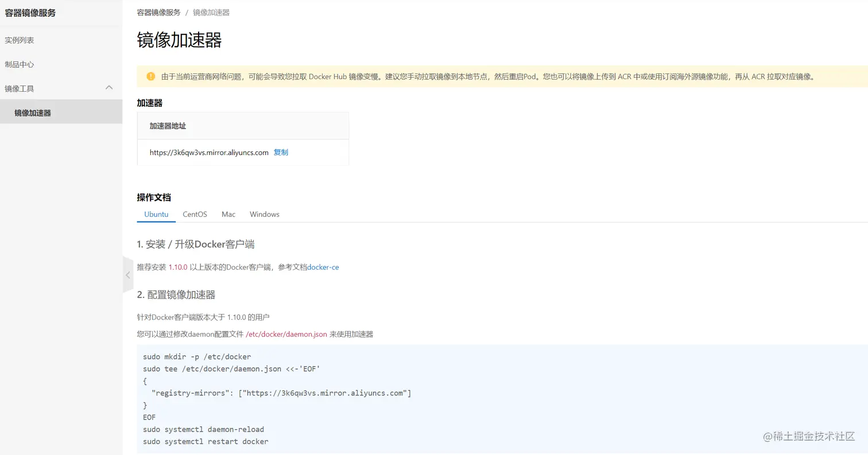The width and height of the screenshot is (868, 455).
Task: Click the 镜像加速器 page heading
Action: pyautogui.click(x=179, y=40)
